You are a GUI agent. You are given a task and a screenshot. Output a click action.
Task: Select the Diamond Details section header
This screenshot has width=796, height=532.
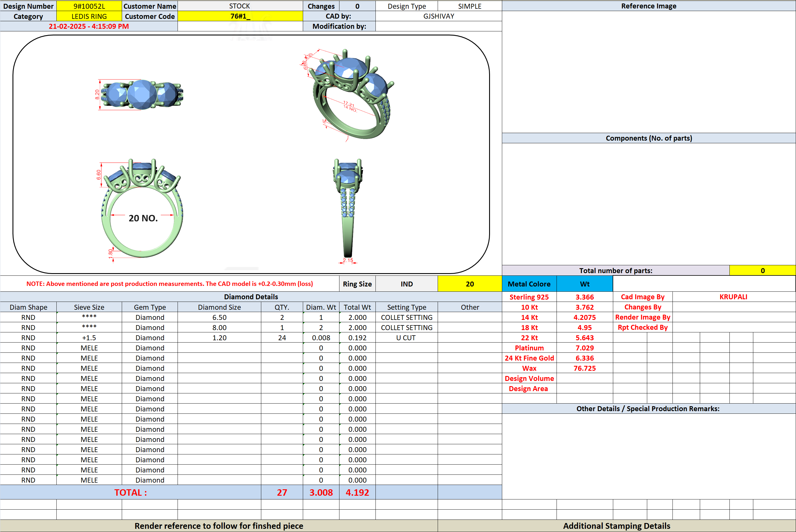(251, 297)
